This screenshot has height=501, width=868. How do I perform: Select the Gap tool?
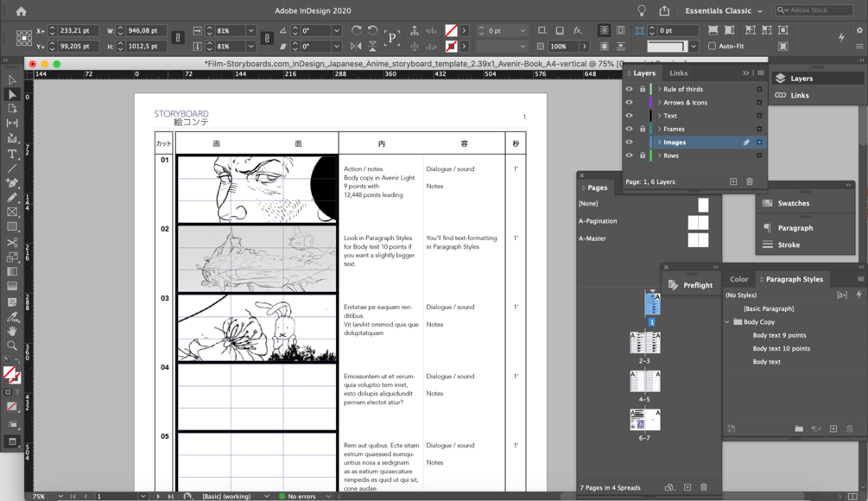12,124
